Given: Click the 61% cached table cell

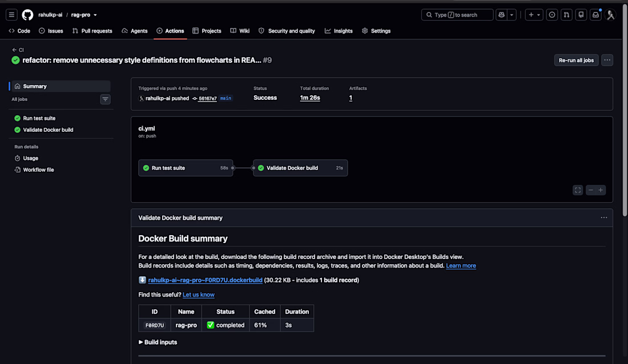Looking at the screenshot, I should coord(265,325).
